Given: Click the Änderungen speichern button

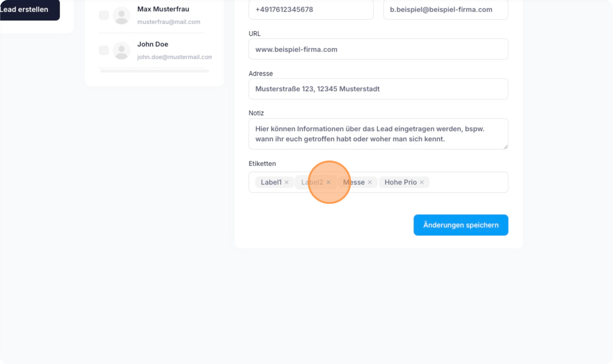Looking at the screenshot, I should tap(461, 225).
